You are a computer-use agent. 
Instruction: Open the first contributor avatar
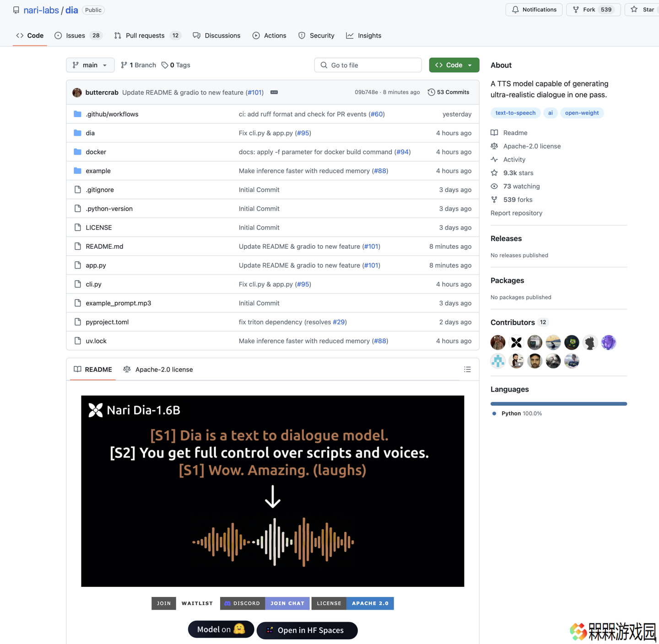click(x=498, y=343)
